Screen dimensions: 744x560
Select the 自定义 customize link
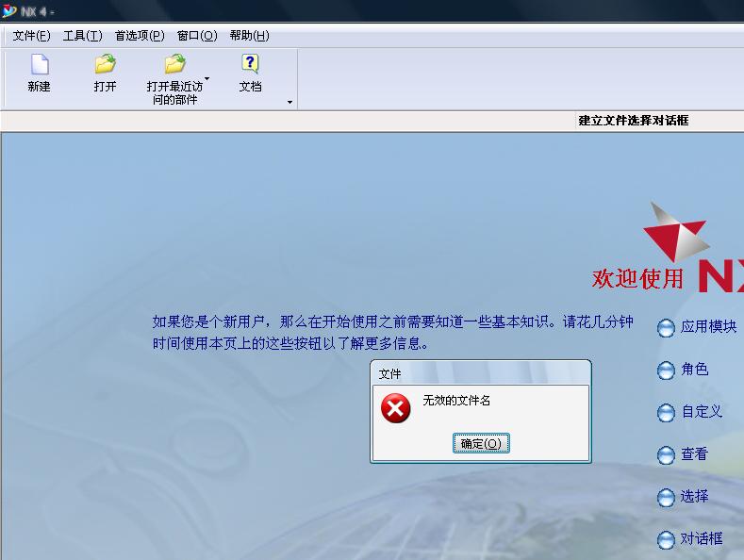pos(702,411)
